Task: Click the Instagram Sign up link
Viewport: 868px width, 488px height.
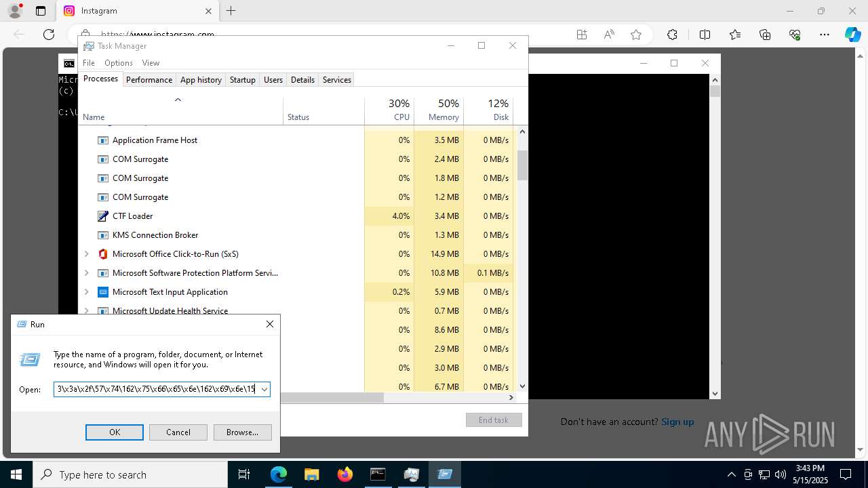Action: 677,422
